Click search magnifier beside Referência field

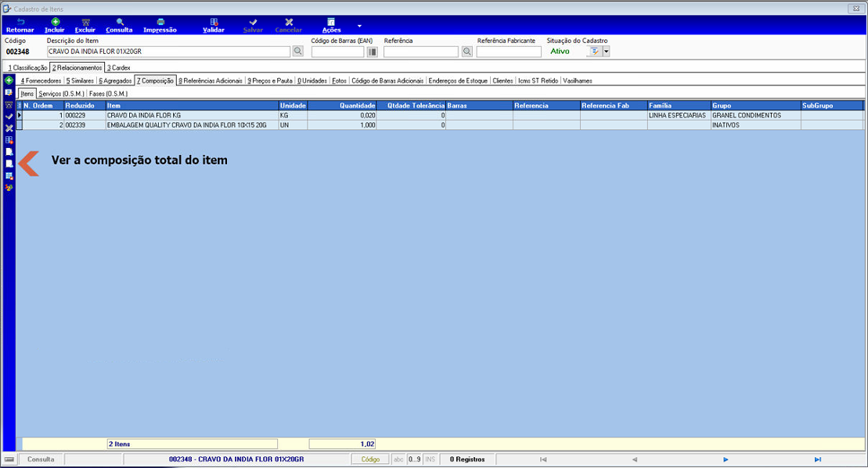click(467, 52)
